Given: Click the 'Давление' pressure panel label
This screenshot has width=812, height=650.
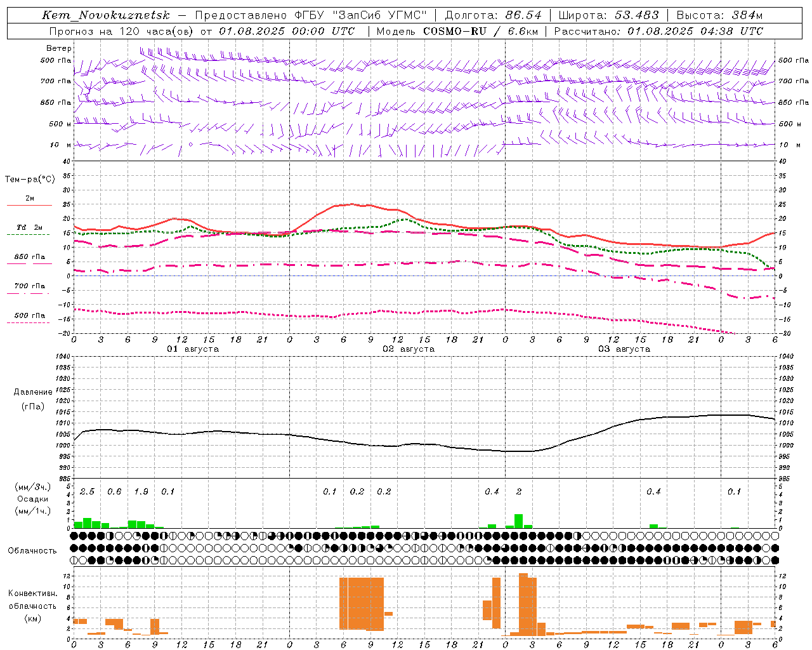Looking at the screenshot, I should [33, 392].
